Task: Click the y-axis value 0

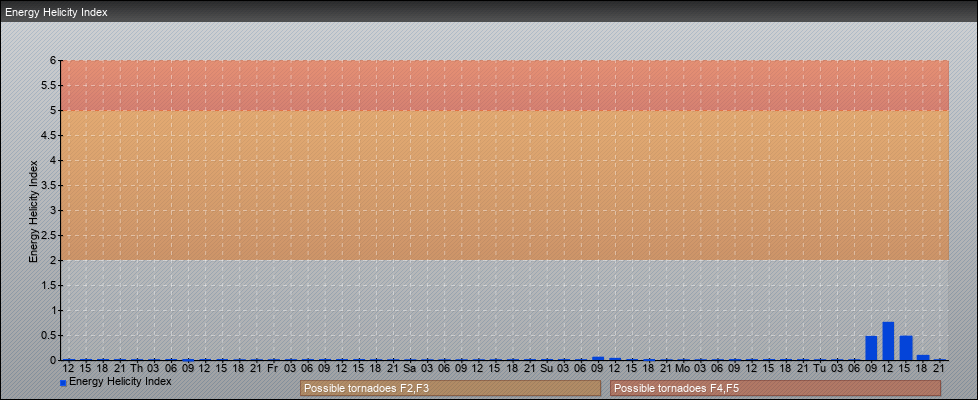Action: (x=54, y=360)
